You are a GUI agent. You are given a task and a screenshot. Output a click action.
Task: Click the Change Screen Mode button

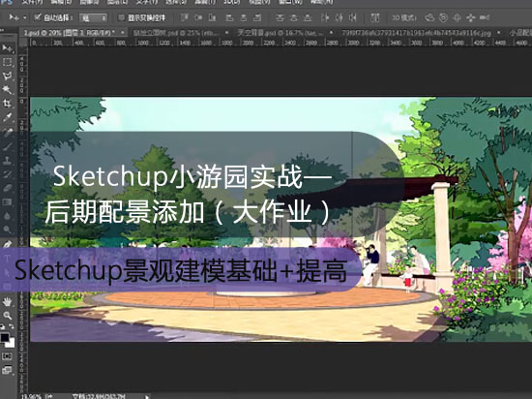(x=7, y=370)
